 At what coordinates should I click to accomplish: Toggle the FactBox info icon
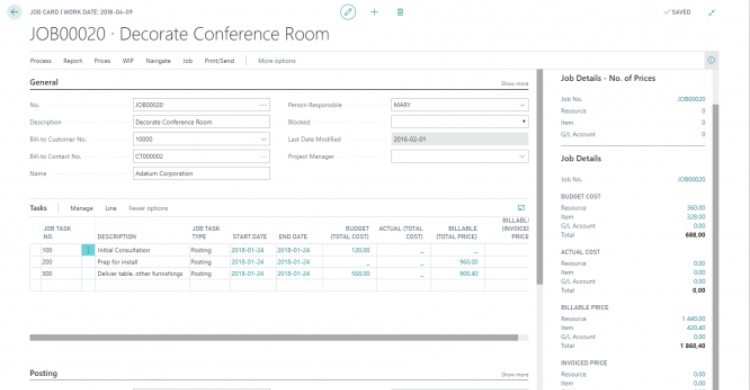tap(711, 60)
